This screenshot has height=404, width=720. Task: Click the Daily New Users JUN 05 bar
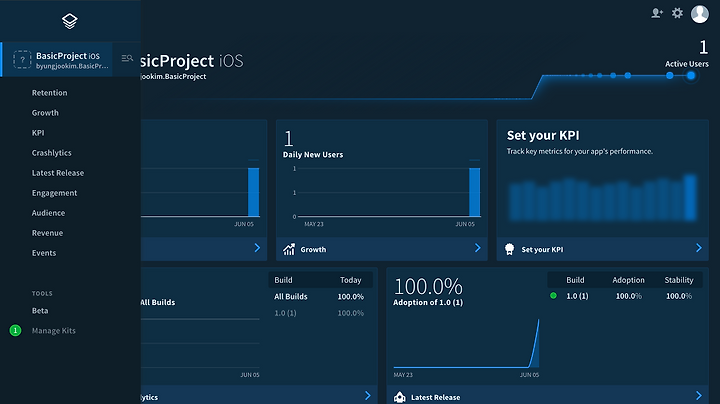tap(474, 192)
